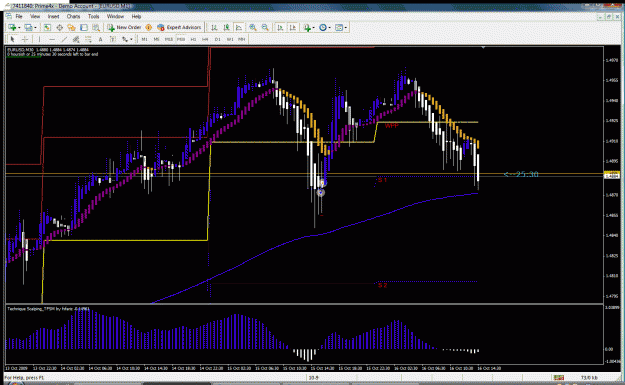Toggle chart auto scroll icon
The image size is (625, 385).
point(280,27)
